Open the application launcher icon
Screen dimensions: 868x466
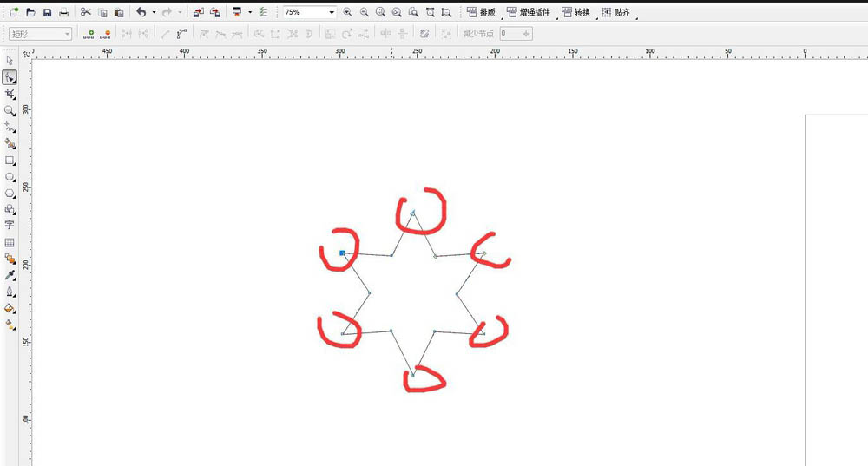pos(237,12)
